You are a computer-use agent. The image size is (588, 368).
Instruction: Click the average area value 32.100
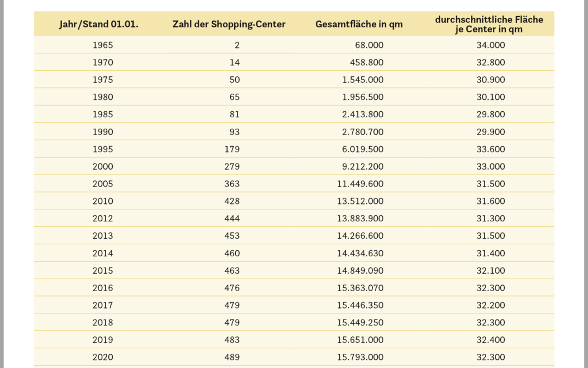(490, 270)
